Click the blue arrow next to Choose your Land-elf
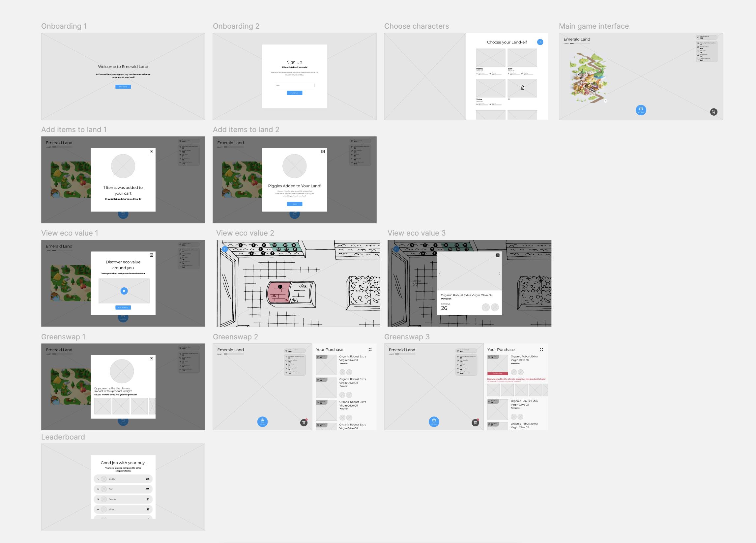756x543 pixels. point(540,42)
